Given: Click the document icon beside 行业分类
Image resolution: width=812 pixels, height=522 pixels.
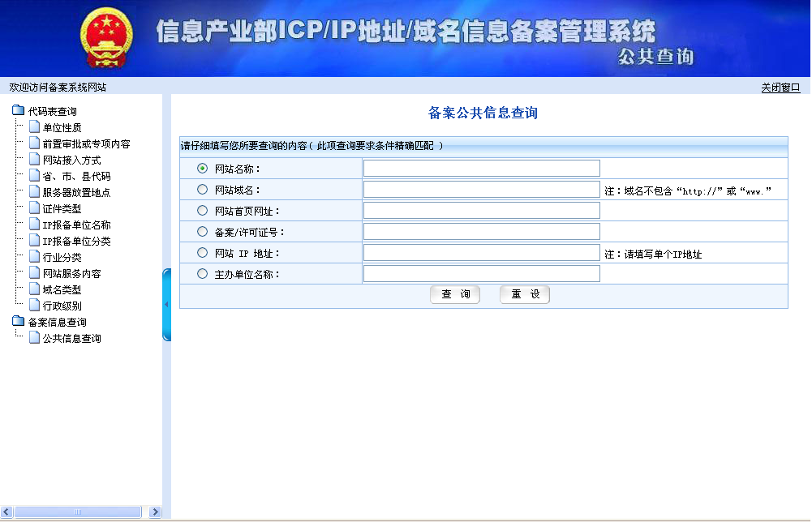Looking at the screenshot, I should click(x=35, y=257).
